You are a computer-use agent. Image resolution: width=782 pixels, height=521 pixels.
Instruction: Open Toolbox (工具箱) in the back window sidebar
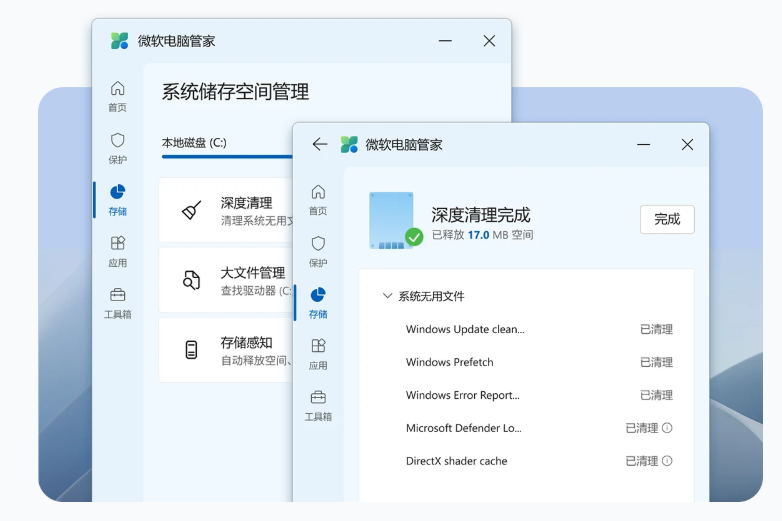118,303
